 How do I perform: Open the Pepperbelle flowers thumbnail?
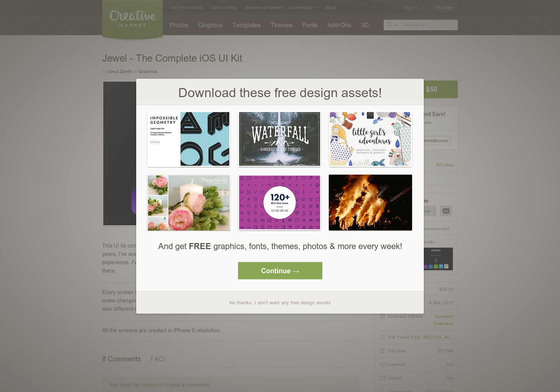[x=188, y=203]
